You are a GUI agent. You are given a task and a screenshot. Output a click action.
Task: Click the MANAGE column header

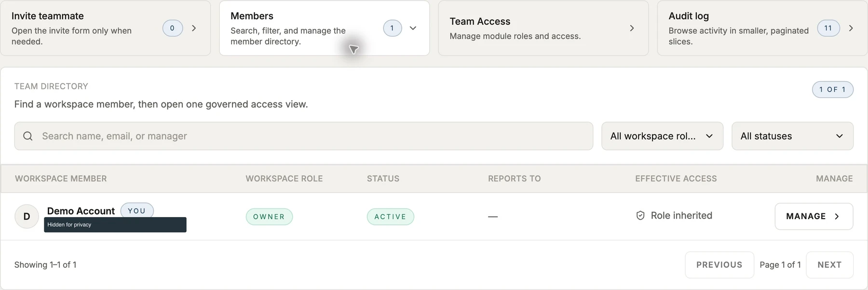pyautogui.click(x=834, y=179)
